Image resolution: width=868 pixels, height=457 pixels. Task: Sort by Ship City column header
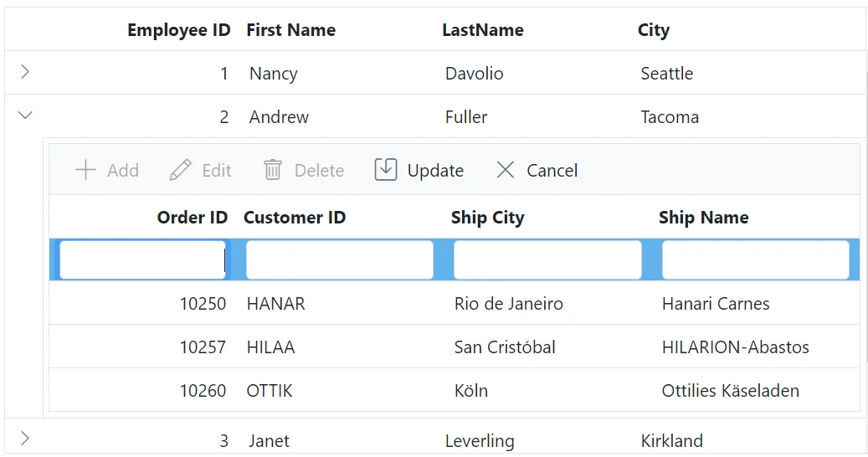tap(488, 218)
